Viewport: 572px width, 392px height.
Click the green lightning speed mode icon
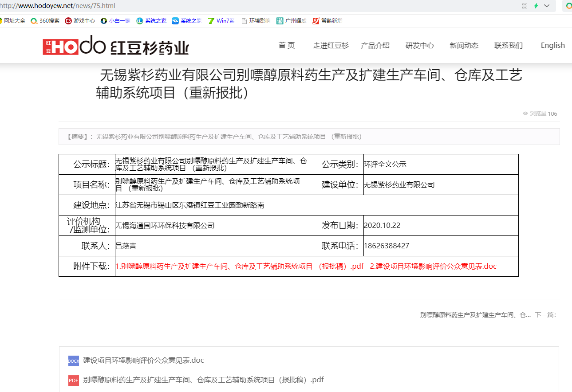coord(536,6)
